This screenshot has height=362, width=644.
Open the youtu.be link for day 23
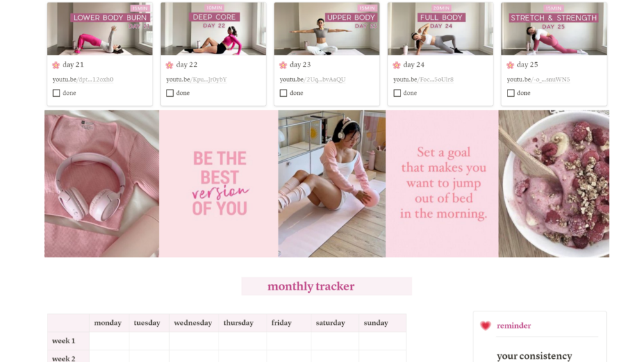click(x=313, y=79)
